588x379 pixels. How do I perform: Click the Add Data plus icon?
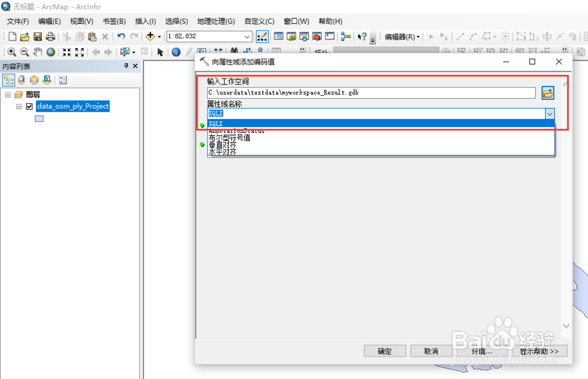151,36
